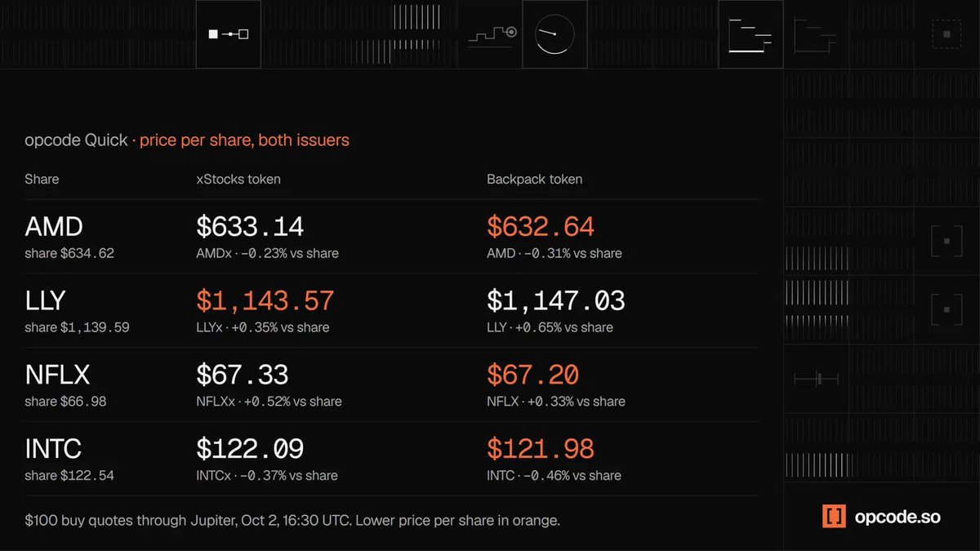The height and width of the screenshot is (551, 980).
Task: Click the lower bracketed square icon at right
Action: point(947,309)
